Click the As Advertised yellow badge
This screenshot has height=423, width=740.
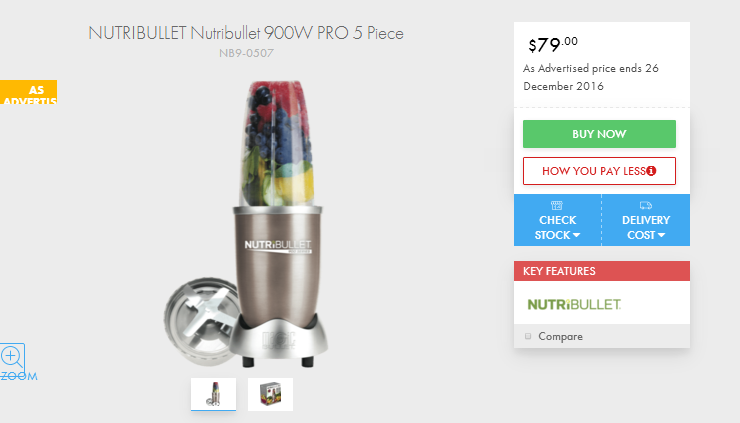(x=28, y=92)
